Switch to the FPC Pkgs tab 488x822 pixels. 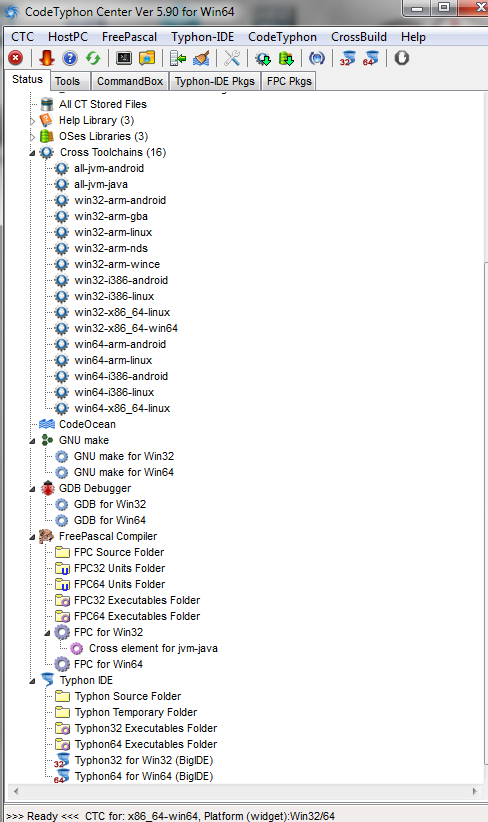pos(289,81)
